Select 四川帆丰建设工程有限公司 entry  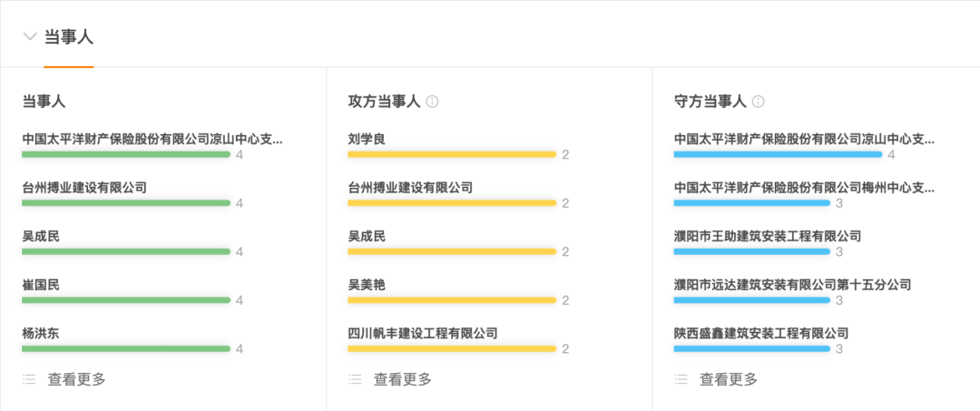tap(423, 333)
